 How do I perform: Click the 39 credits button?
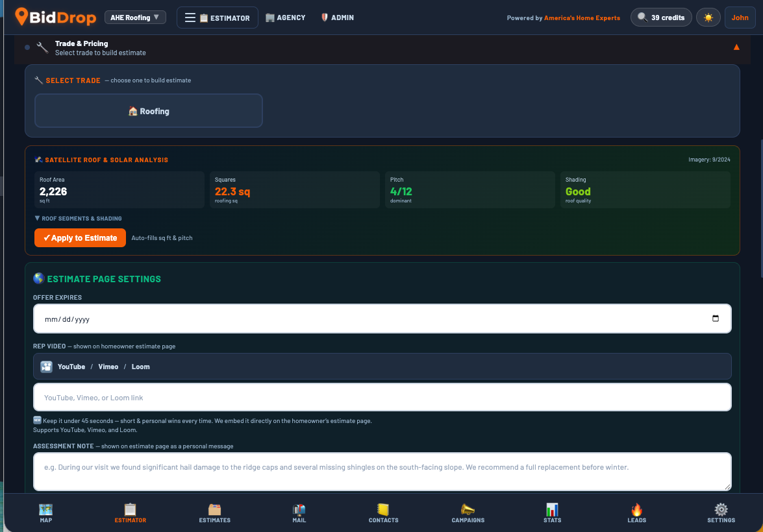[x=661, y=18]
